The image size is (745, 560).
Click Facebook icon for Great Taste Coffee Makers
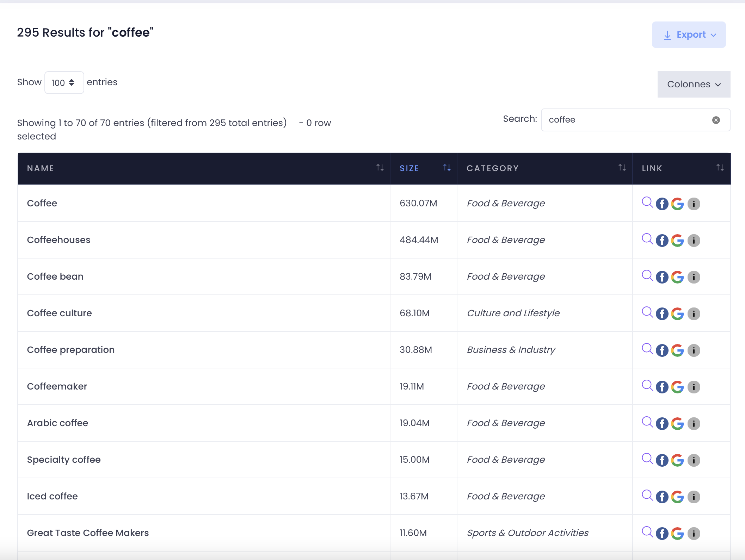point(662,534)
